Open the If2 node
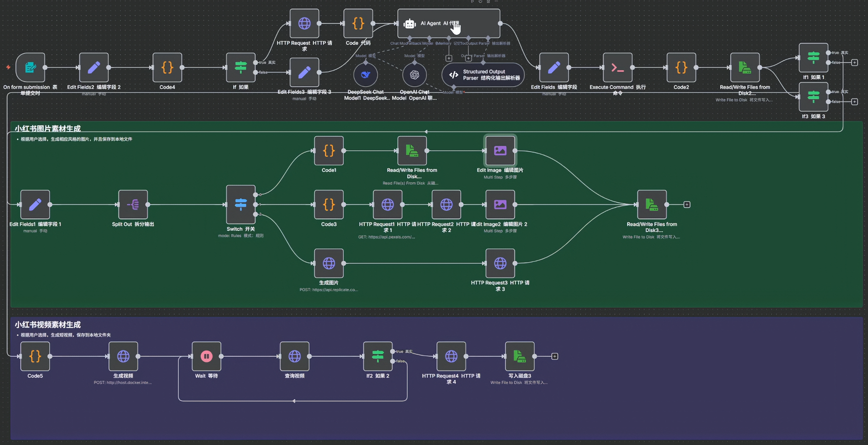The height and width of the screenshot is (445, 868). (x=378, y=356)
